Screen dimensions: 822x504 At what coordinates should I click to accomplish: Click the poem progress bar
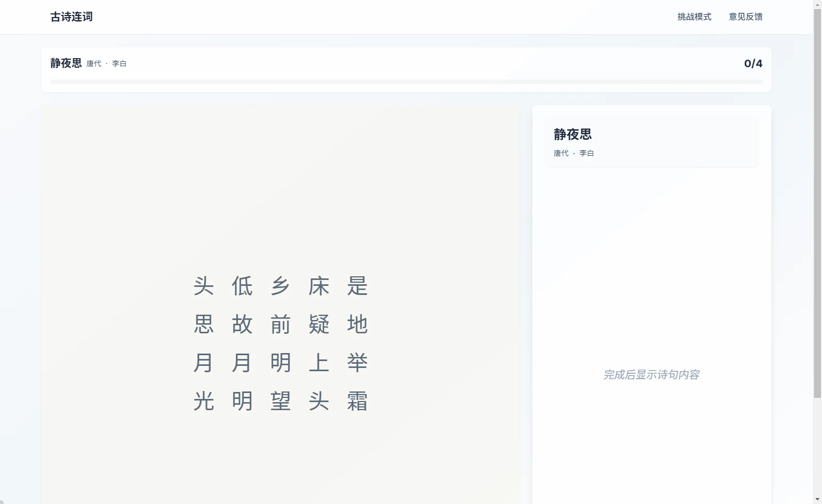coord(406,82)
